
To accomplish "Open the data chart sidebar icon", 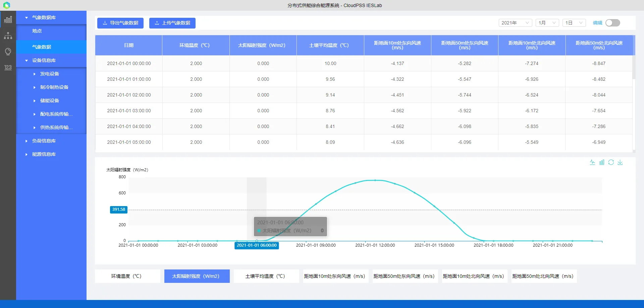I will click(x=8, y=19).
